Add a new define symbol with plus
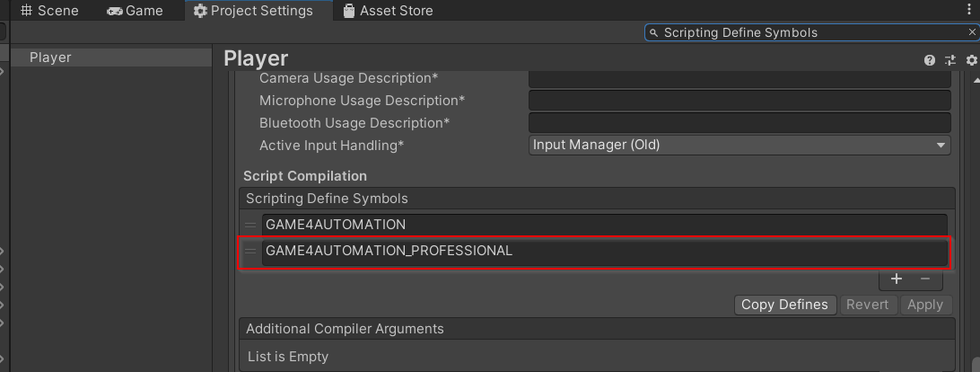The width and height of the screenshot is (980, 372). click(897, 279)
